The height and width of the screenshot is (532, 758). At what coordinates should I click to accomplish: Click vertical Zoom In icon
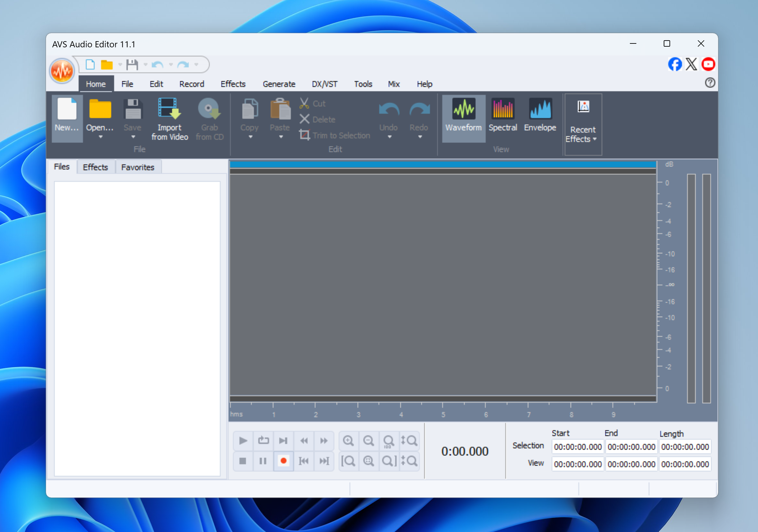409,440
